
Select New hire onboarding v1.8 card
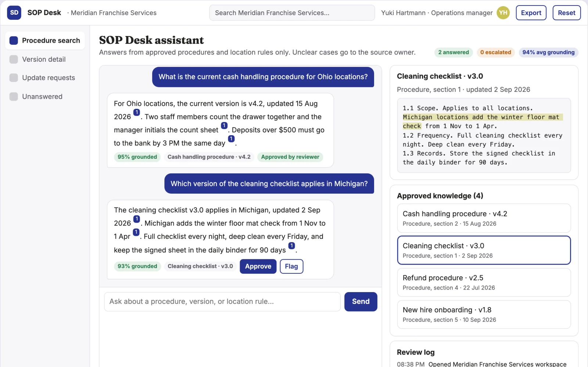coord(484,314)
